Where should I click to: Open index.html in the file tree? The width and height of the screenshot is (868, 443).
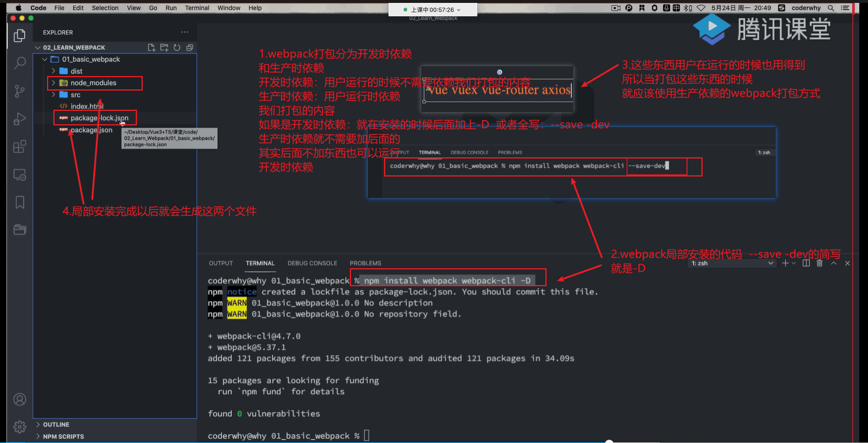[87, 106]
